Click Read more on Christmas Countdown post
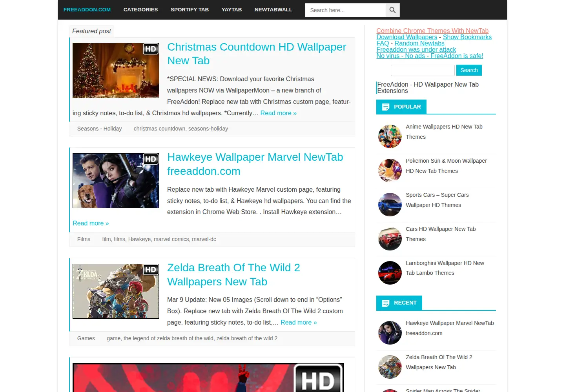The height and width of the screenshot is (392, 565). [x=279, y=113]
